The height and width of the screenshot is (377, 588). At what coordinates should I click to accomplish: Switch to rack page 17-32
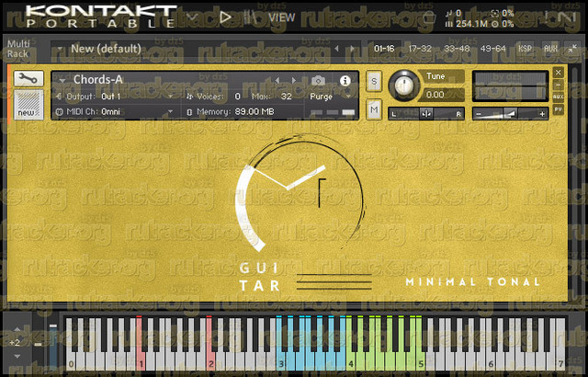[420, 49]
